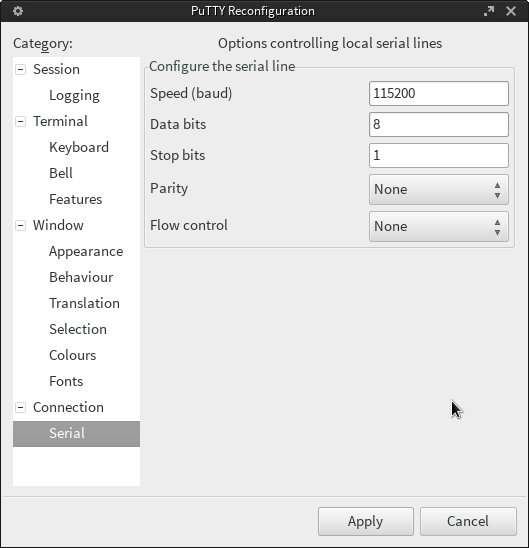529x548 pixels.
Task: Open the window menu gear icon
Action: pyautogui.click(x=18, y=11)
